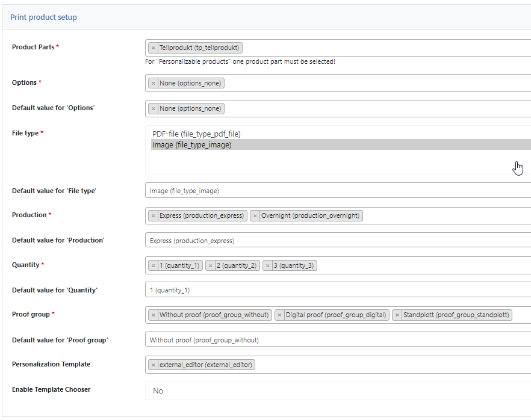The width and height of the screenshot is (531, 420).
Task: Remove Without proof (proof_group_without) tag
Action: tap(154, 315)
